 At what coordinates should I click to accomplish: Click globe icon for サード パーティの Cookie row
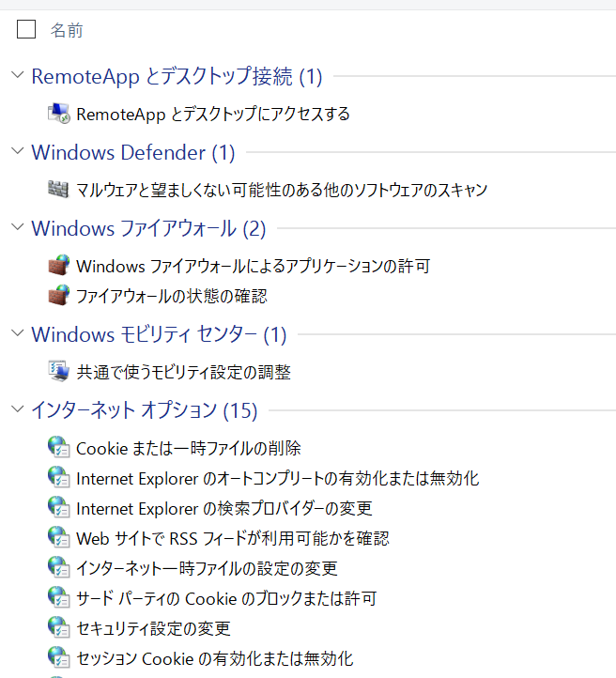point(59,597)
